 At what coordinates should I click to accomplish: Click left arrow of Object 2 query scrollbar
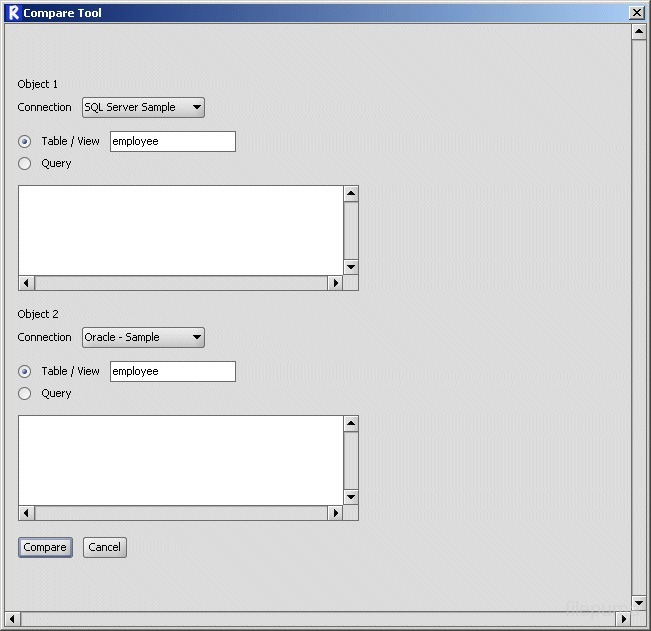27,513
